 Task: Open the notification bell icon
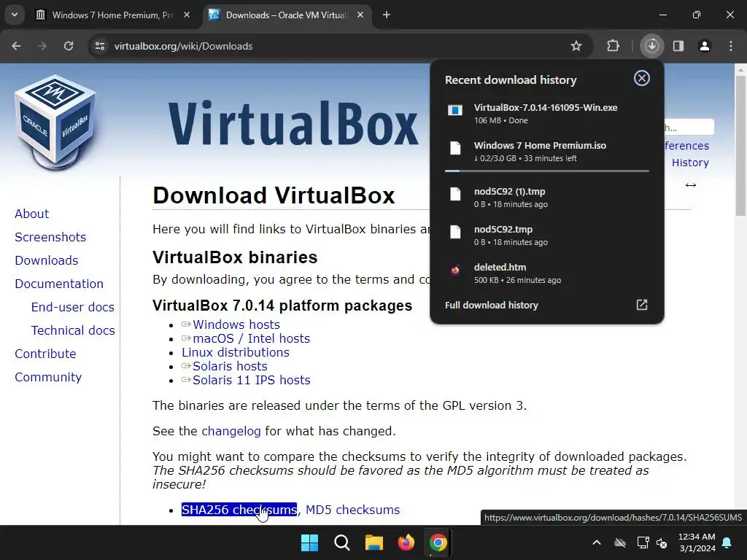pyautogui.click(x=727, y=542)
